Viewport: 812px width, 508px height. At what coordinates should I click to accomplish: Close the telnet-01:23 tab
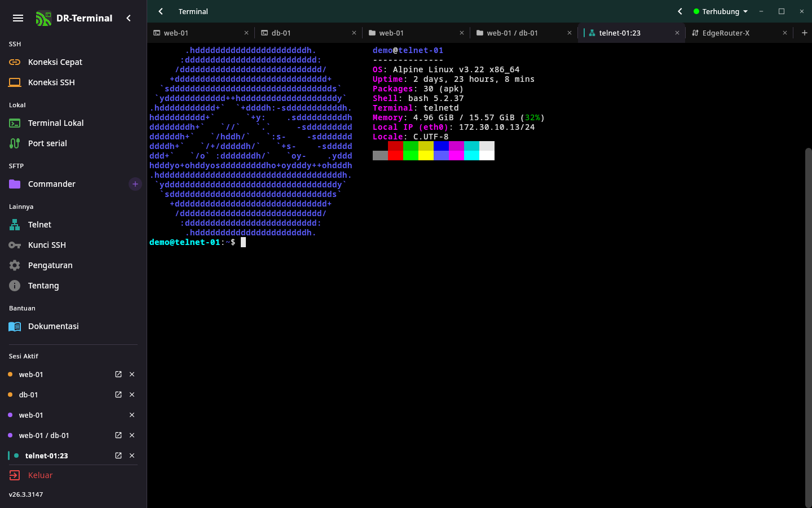[x=677, y=33]
